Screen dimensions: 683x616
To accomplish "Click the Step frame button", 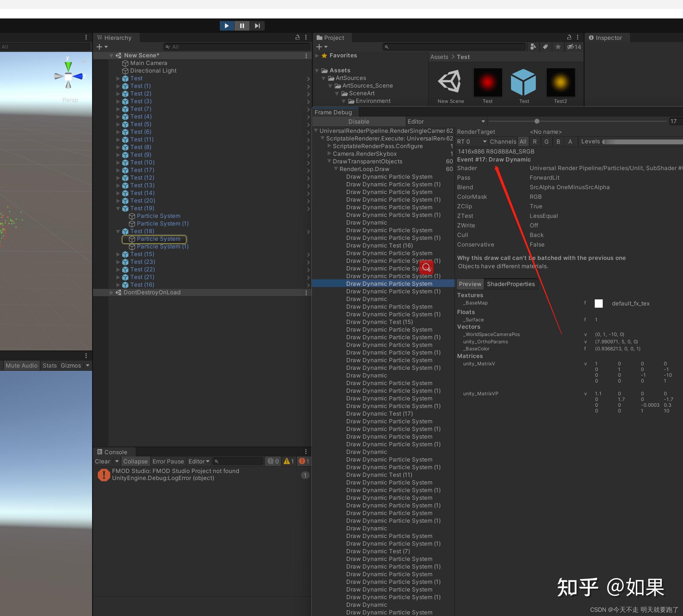I will [x=257, y=26].
